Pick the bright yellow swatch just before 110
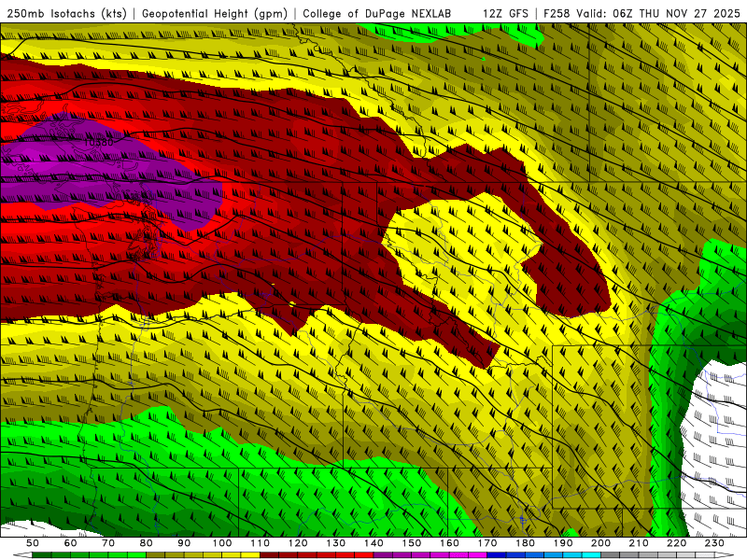The height and width of the screenshot is (560, 747). [x=250, y=555]
